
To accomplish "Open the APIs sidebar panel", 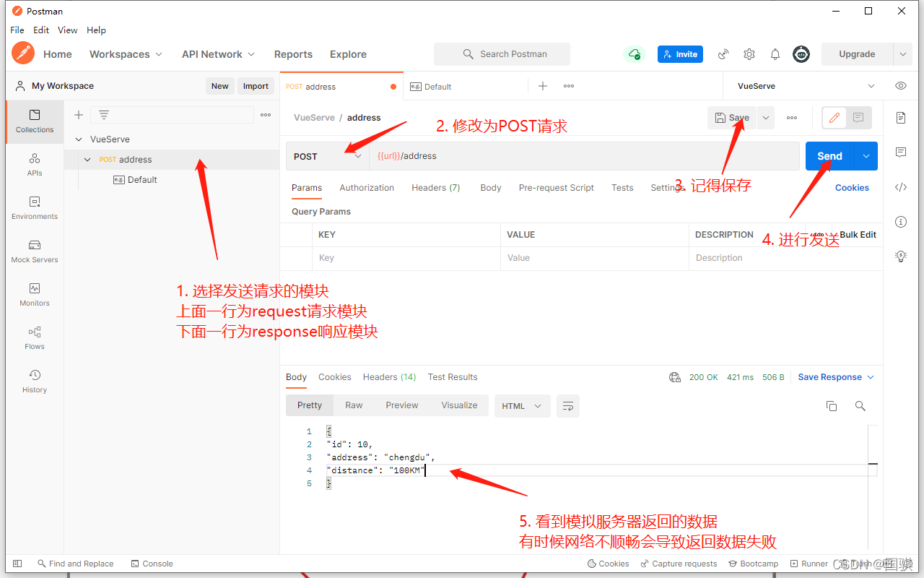I will pyautogui.click(x=35, y=165).
